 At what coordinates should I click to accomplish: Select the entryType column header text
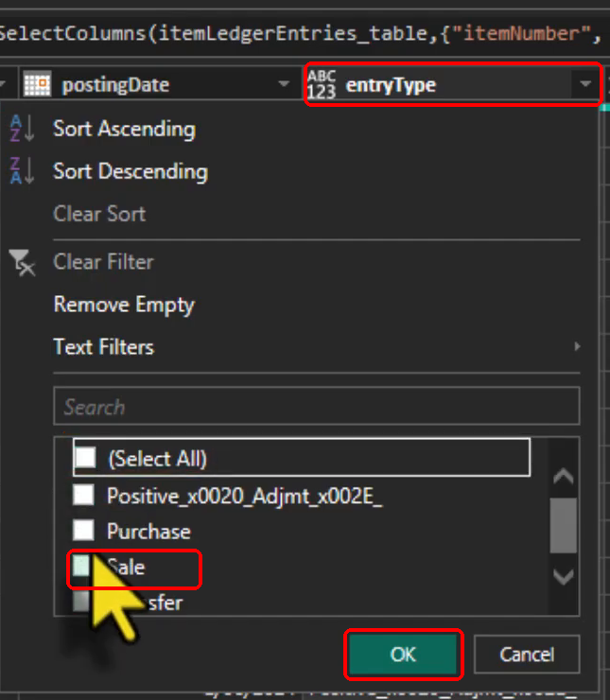(391, 85)
